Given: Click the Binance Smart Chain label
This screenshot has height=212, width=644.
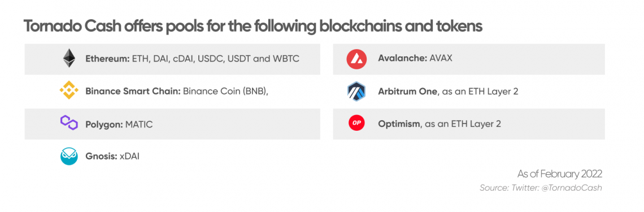Looking at the screenshot, I should click(133, 91).
